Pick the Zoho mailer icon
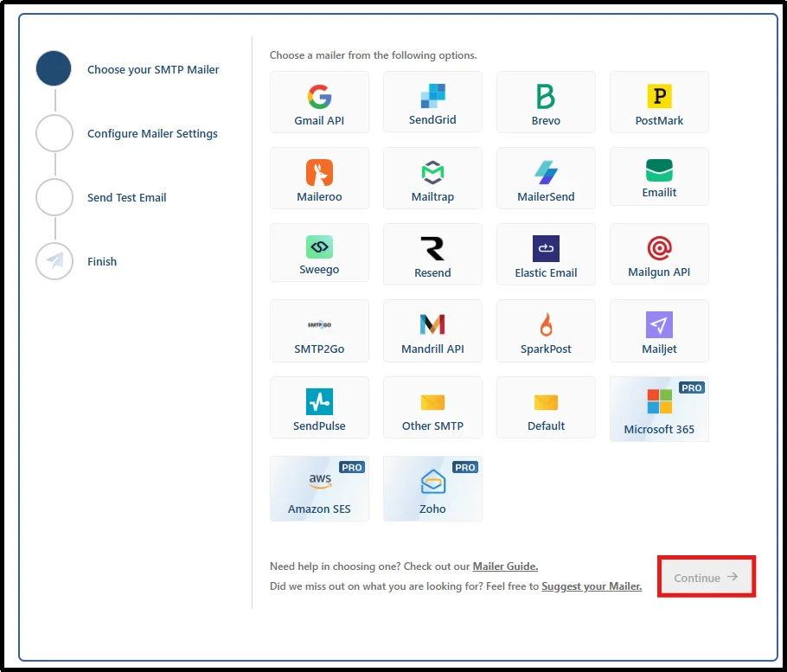This screenshot has height=672, width=787. [x=432, y=481]
